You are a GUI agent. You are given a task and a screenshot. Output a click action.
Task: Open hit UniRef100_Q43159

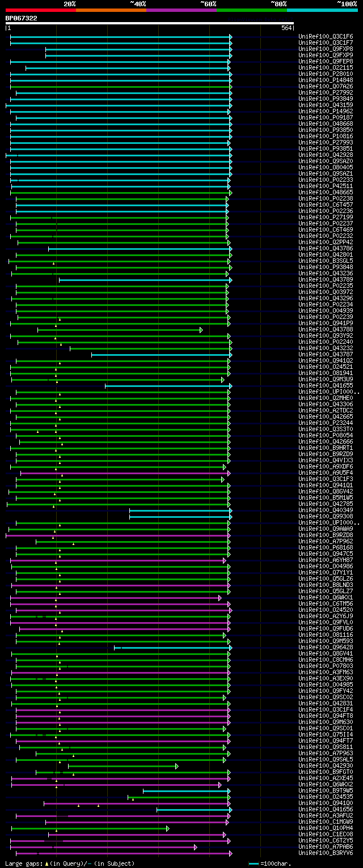point(326,105)
